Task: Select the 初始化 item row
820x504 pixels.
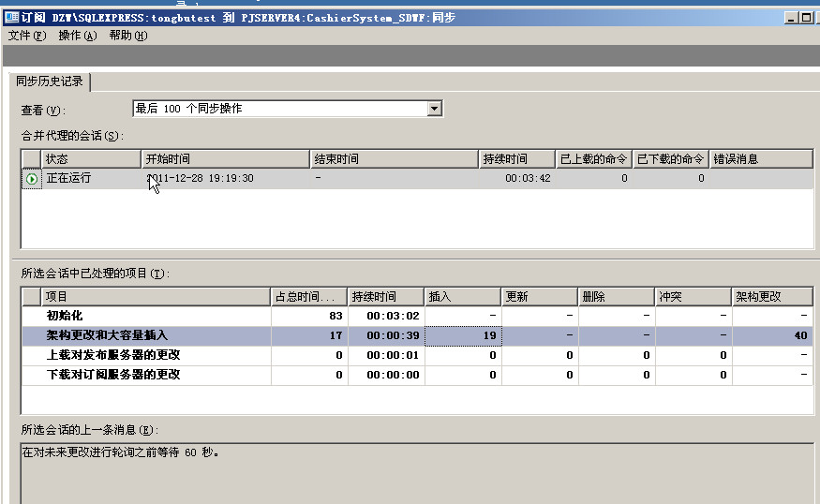Action: pos(417,316)
